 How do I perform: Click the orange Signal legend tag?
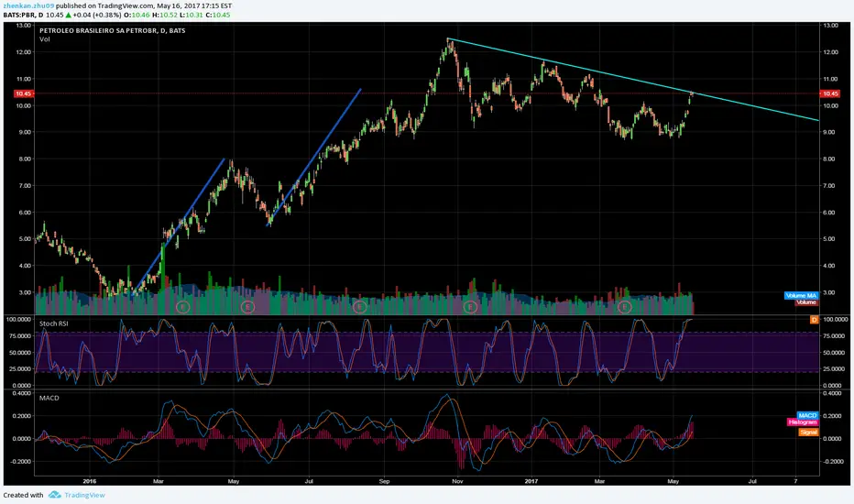[x=808, y=433]
